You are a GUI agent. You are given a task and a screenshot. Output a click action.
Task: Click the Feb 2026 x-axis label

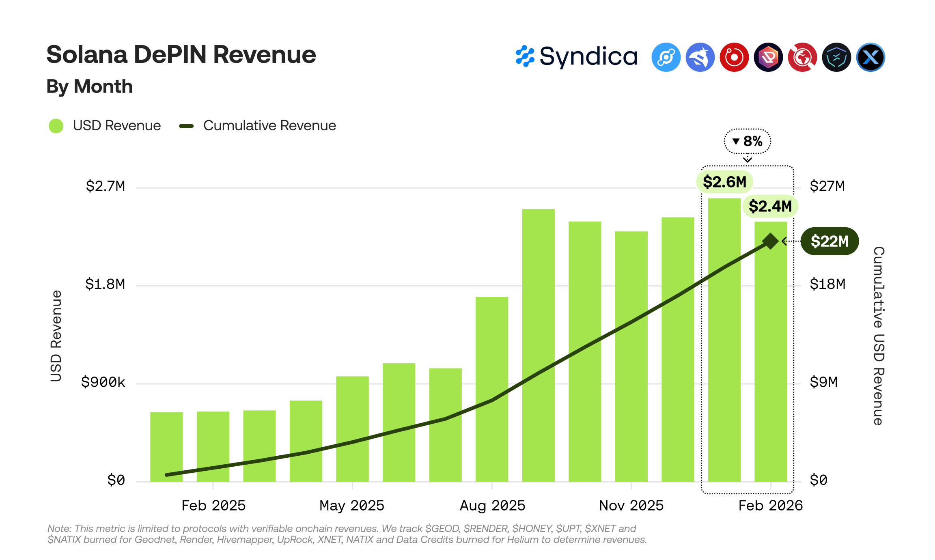point(770,506)
